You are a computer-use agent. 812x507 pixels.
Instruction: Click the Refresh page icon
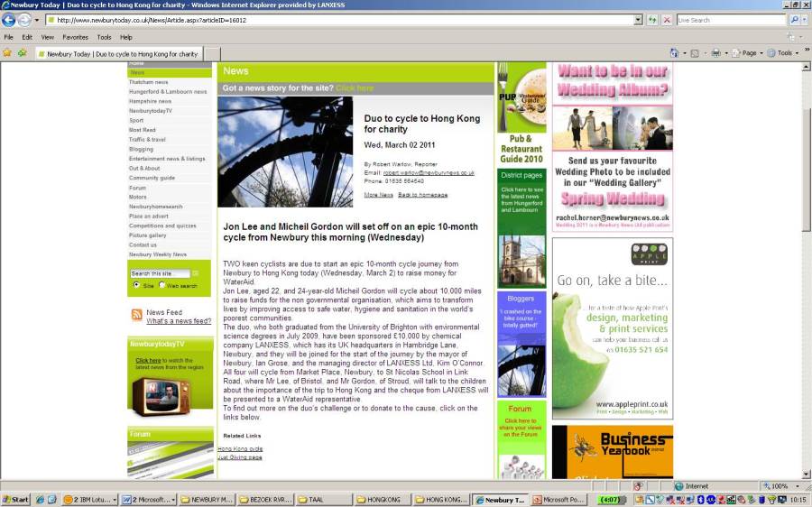click(x=652, y=20)
